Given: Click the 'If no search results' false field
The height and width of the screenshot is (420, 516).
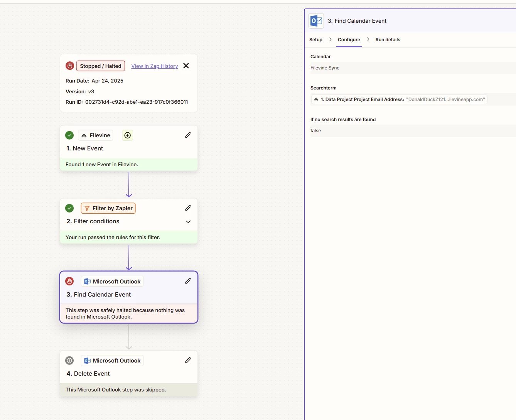Looking at the screenshot, I should [x=413, y=131].
